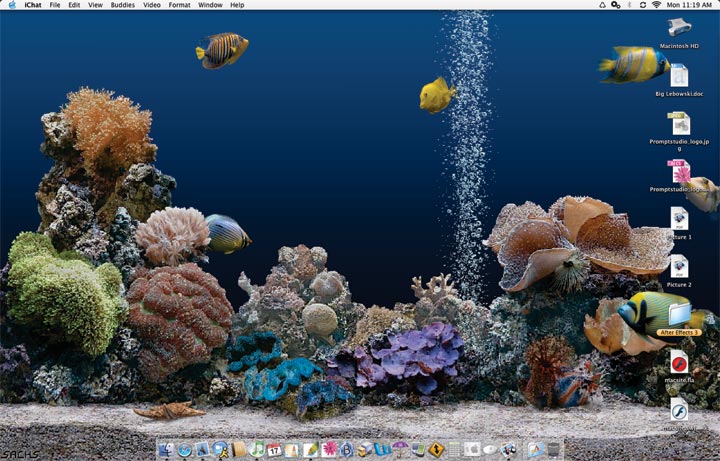
Task: Select the After Effects 3 folder
Action: 679,315
